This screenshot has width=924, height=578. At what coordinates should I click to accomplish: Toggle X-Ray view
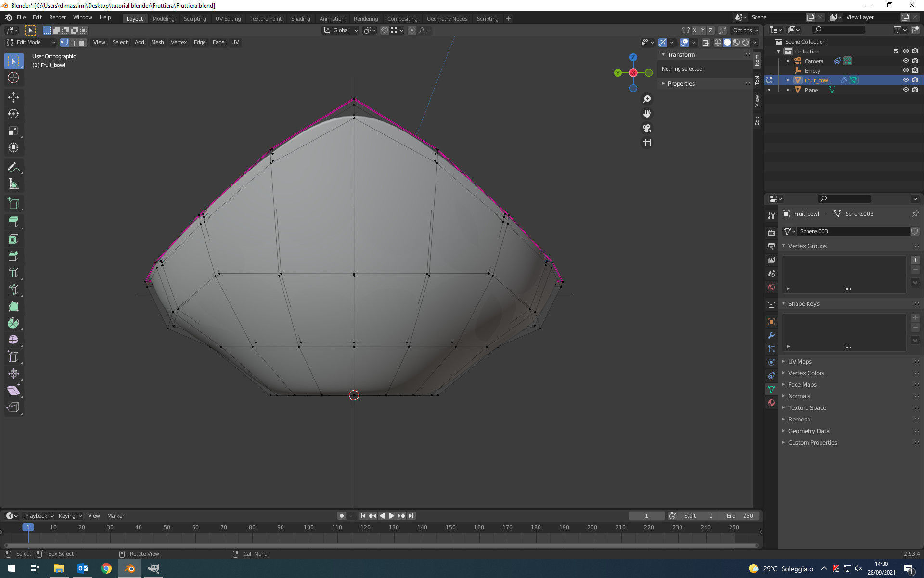706,42
